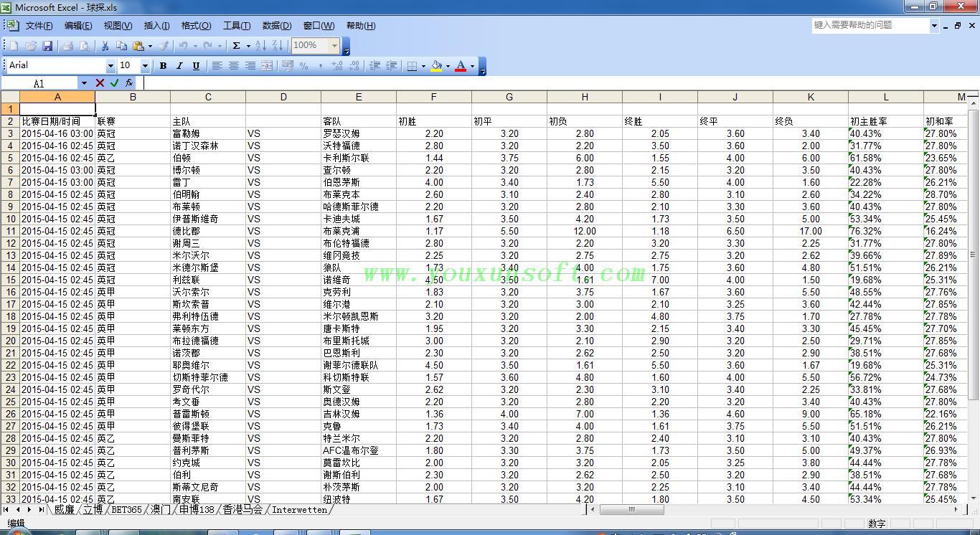Image resolution: width=980 pixels, height=535 pixels.
Task: Jump to the first sheet tab
Action: (x=7, y=510)
